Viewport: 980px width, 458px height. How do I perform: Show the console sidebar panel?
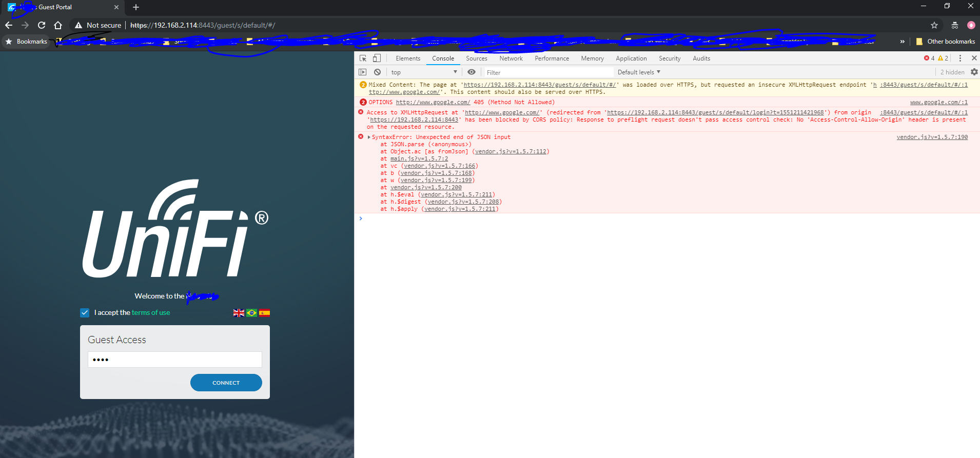click(363, 72)
